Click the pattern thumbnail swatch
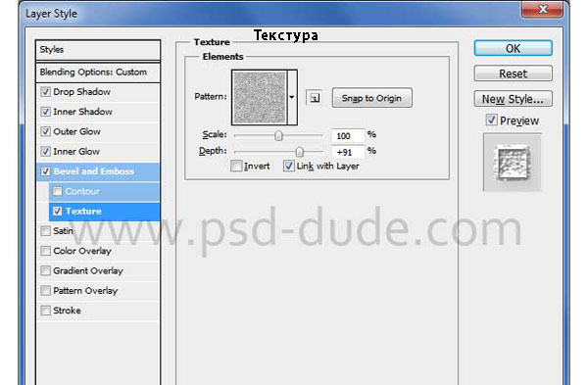 pos(260,97)
